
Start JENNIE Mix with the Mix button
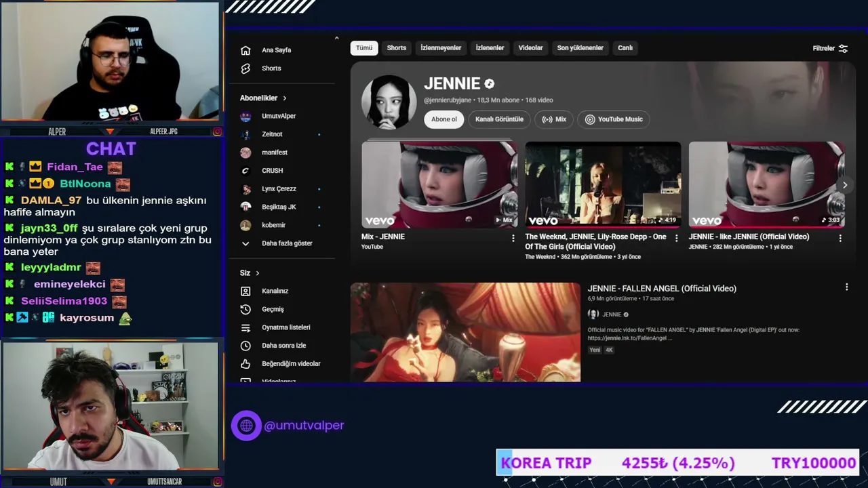click(554, 119)
